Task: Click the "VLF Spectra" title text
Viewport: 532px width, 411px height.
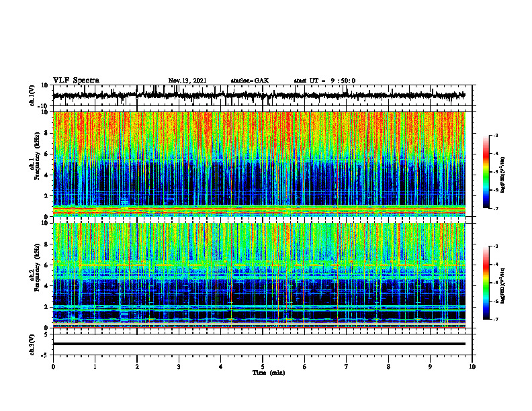Action: tap(76, 81)
